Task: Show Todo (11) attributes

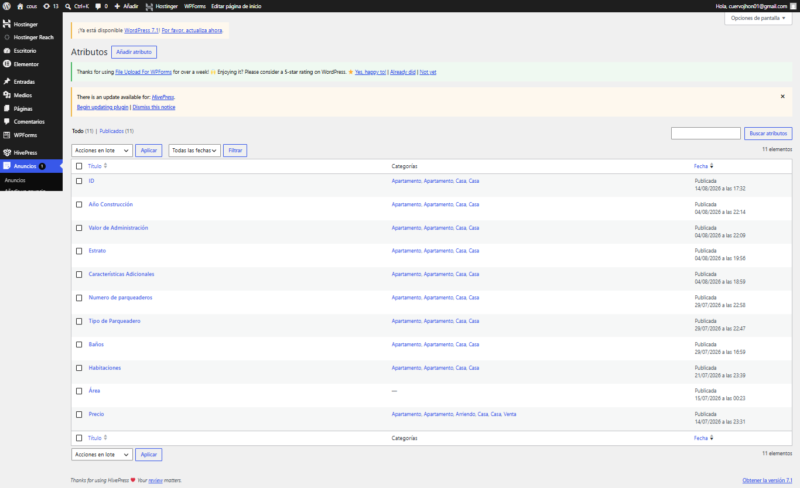Action: [x=82, y=131]
